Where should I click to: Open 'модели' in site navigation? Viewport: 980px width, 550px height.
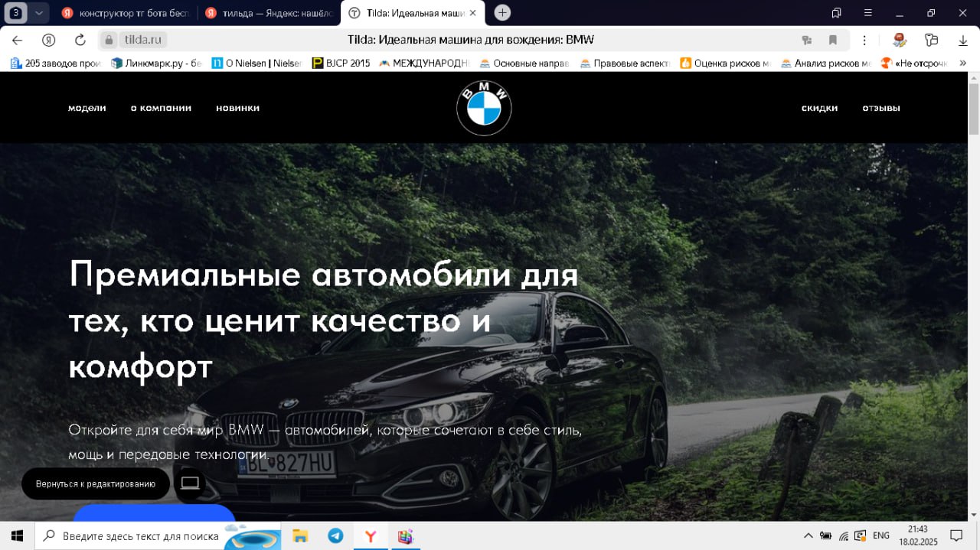click(x=87, y=108)
